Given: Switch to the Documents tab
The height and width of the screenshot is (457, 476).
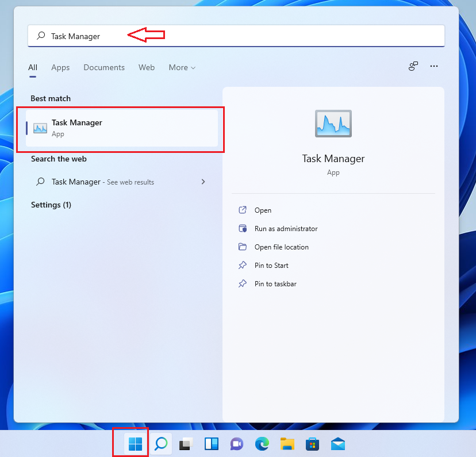Looking at the screenshot, I should [x=104, y=67].
